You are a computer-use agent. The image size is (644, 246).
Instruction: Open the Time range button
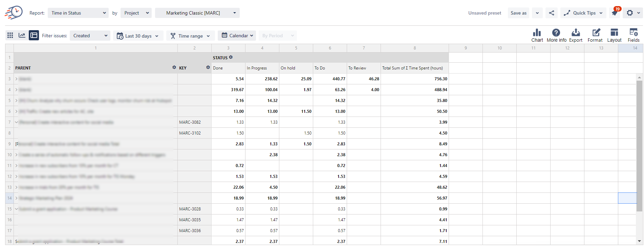coord(190,36)
